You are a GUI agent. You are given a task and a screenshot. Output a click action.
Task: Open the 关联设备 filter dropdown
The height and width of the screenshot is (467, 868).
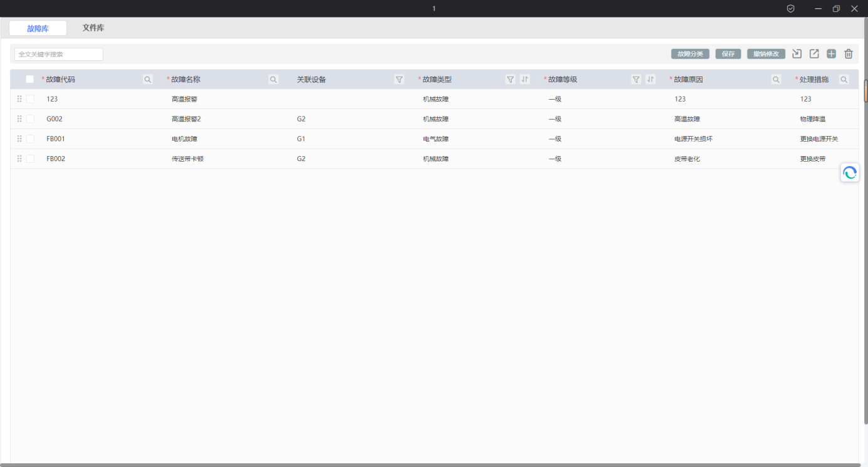pyautogui.click(x=399, y=80)
